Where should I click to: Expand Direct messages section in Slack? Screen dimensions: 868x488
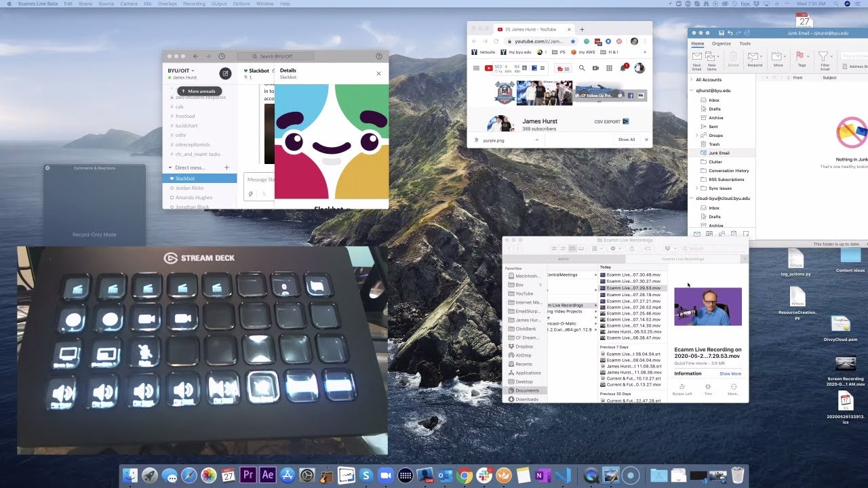coord(170,167)
